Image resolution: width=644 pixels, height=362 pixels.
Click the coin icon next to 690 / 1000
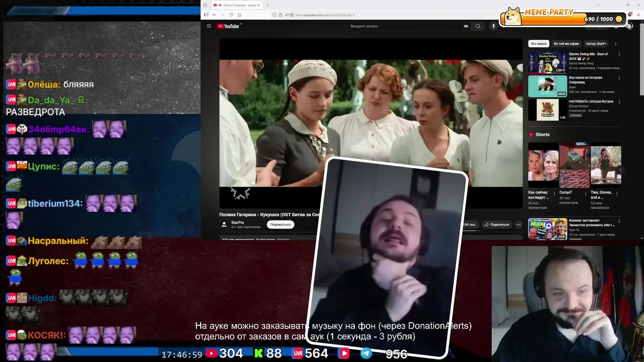[619, 19]
